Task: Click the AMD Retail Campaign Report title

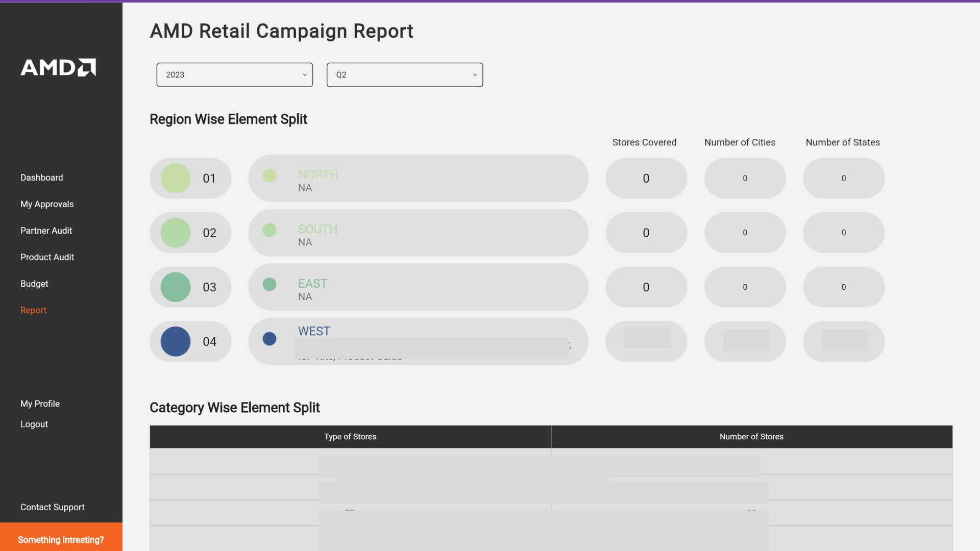Action: tap(282, 31)
